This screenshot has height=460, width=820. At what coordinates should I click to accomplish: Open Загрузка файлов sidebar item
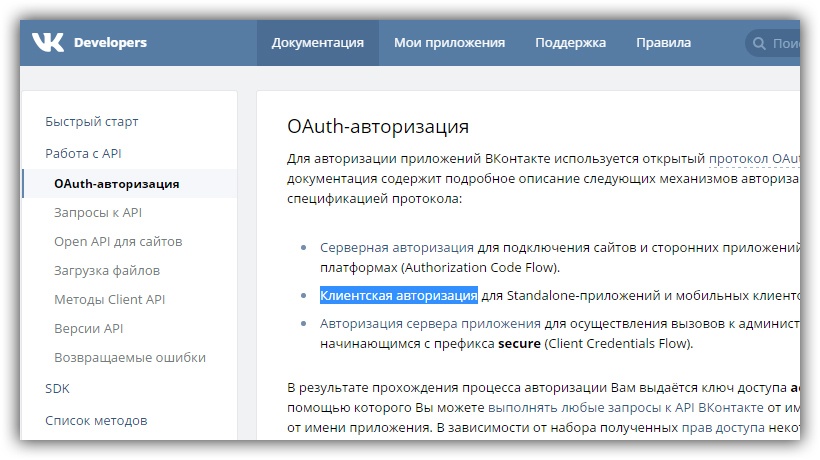(x=107, y=271)
